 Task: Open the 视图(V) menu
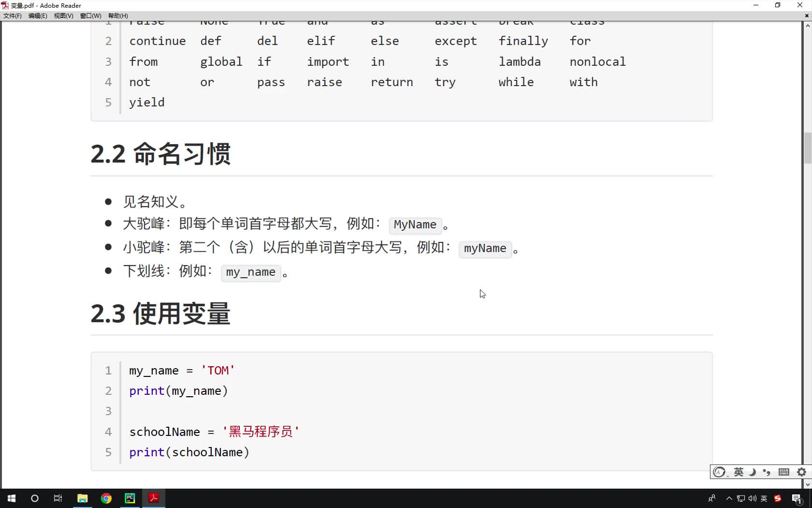(x=63, y=16)
